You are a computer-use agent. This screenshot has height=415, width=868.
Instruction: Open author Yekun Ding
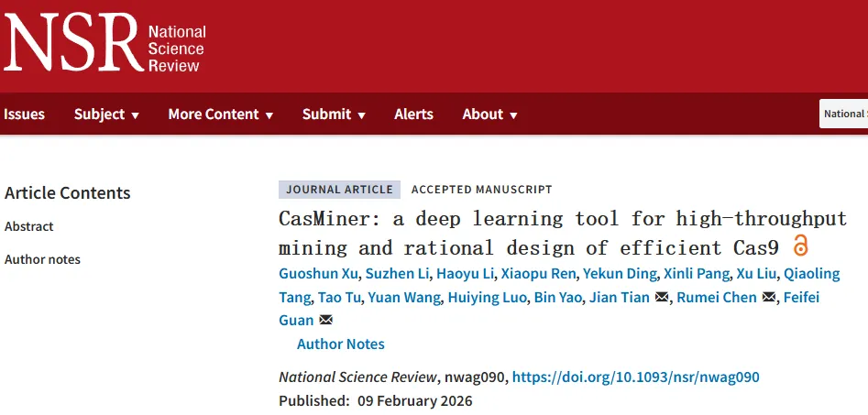pos(620,274)
